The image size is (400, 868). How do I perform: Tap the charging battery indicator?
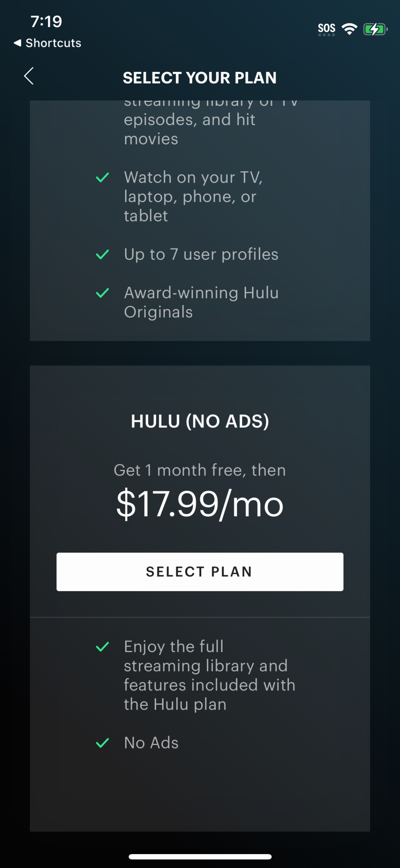point(375,29)
